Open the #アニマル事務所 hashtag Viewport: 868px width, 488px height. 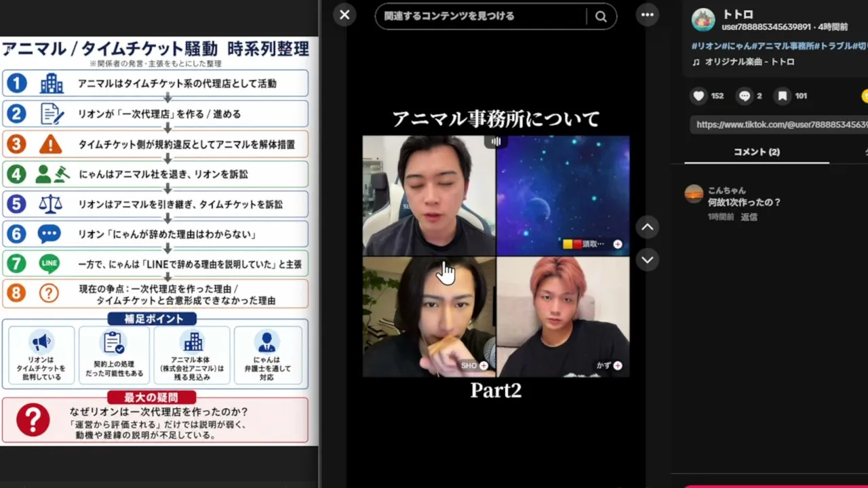point(783,46)
